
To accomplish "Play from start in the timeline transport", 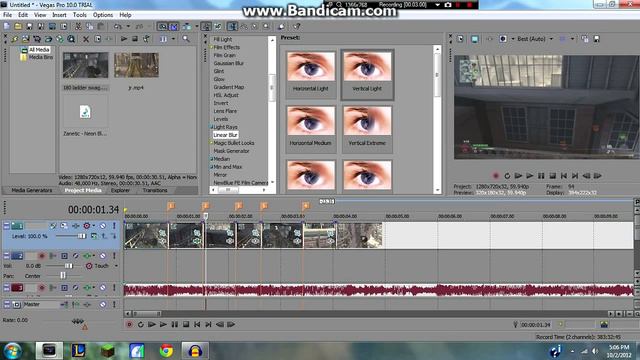I will [x=152, y=324].
